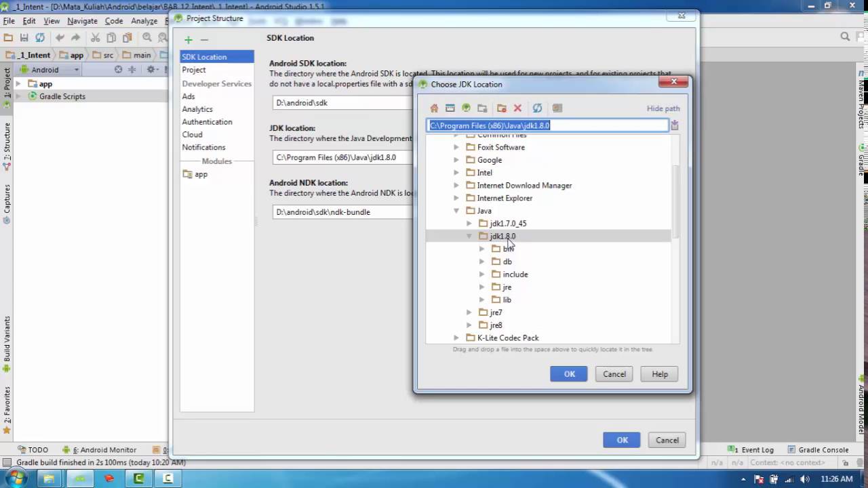Screen dimensions: 868x488
Task: Open the Analyze menu
Action: tap(144, 21)
